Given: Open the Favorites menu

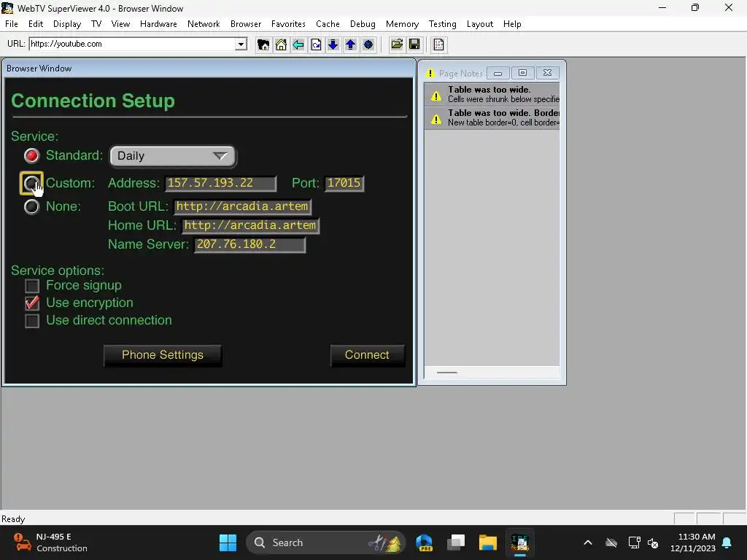Looking at the screenshot, I should (288, 24).
